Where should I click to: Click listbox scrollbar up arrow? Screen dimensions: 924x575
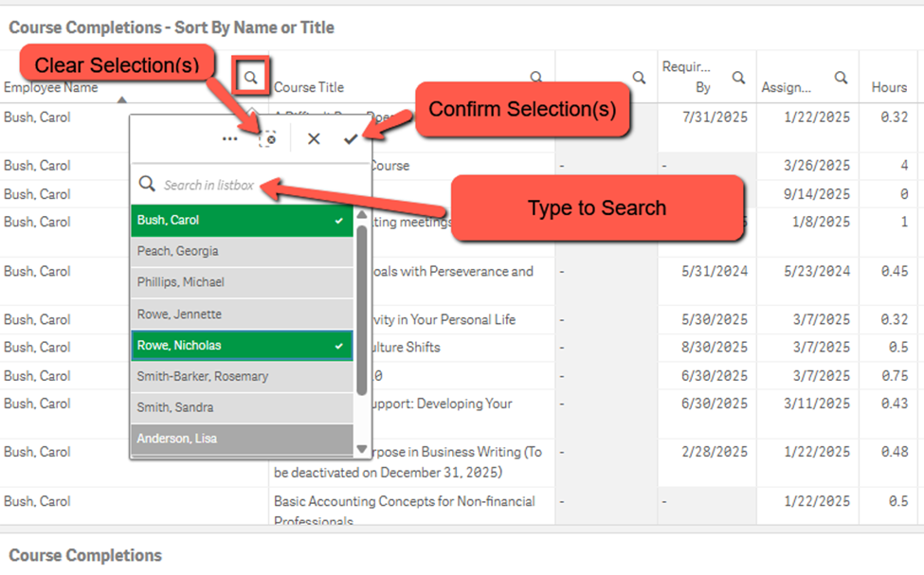coord(361,215)
